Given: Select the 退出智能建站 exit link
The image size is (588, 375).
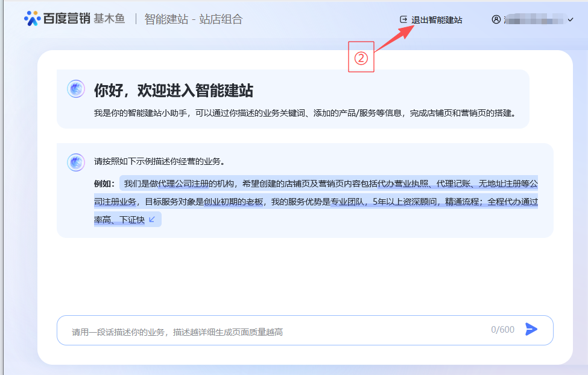Looking at the screenshot, I should point(437,19).
